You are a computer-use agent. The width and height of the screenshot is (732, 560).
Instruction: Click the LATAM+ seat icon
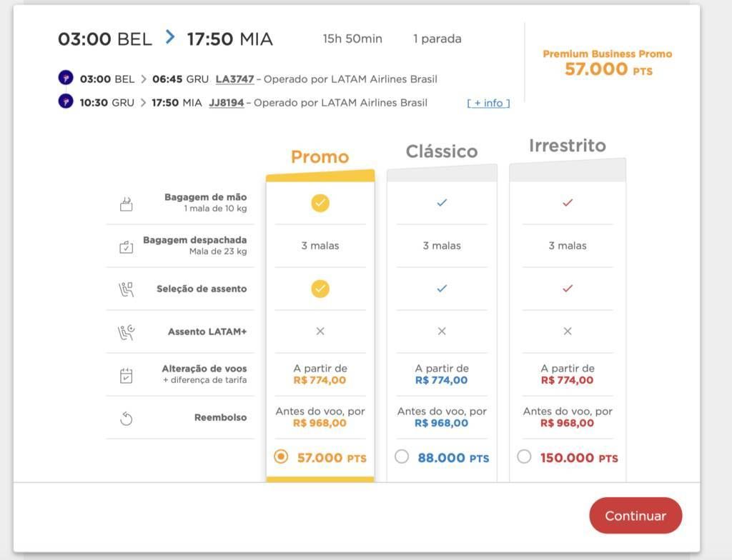[126, 332]
